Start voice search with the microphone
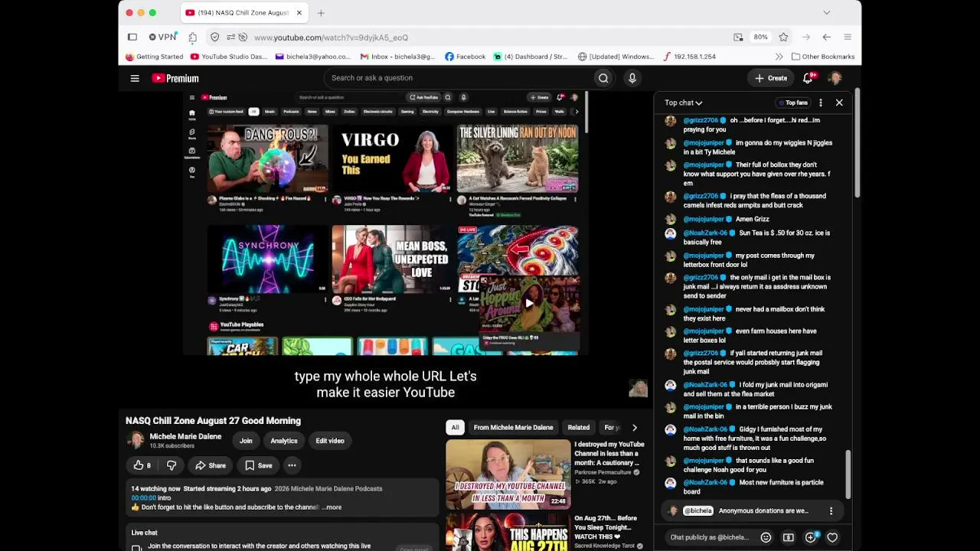The width and height of the screenshot is (980, 551). [x=632, y=78]
